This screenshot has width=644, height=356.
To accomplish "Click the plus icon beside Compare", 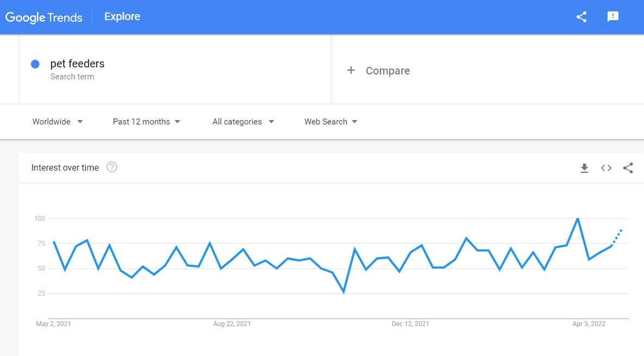I will click(351, 70).
